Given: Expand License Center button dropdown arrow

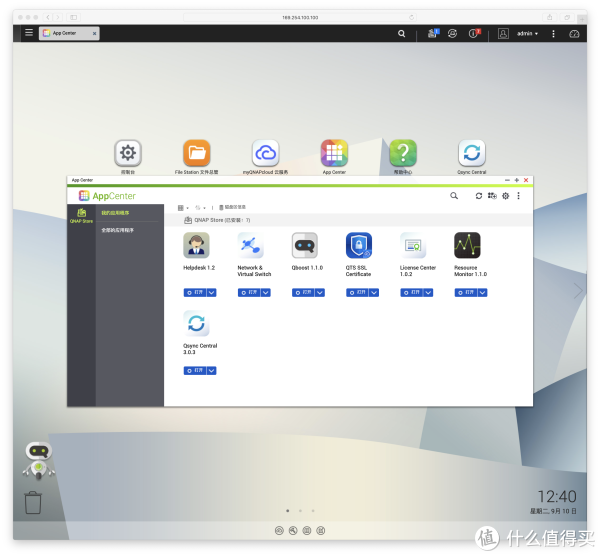Looking at the screenshot, I should pyautogui.click(x=429, y=293).
